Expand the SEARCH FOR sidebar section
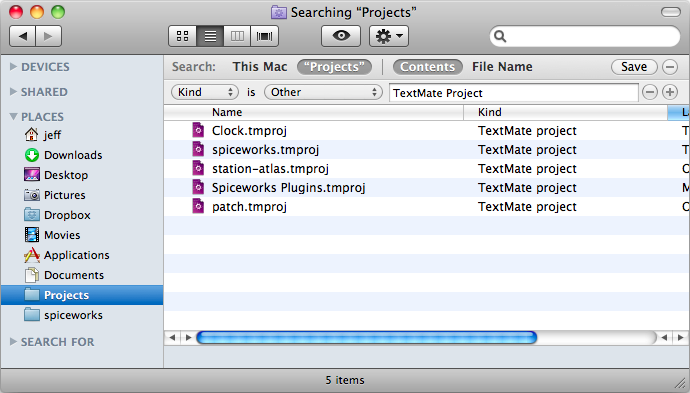Image resolution: width=690 pixels, height=393 pixels. coord(13,342)
